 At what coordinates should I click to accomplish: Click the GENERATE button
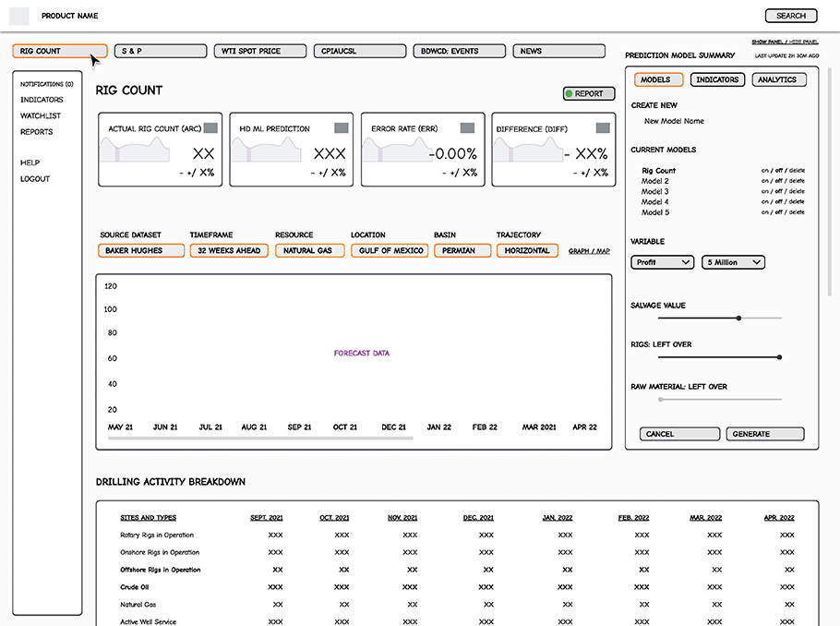[x=765, y=433]
